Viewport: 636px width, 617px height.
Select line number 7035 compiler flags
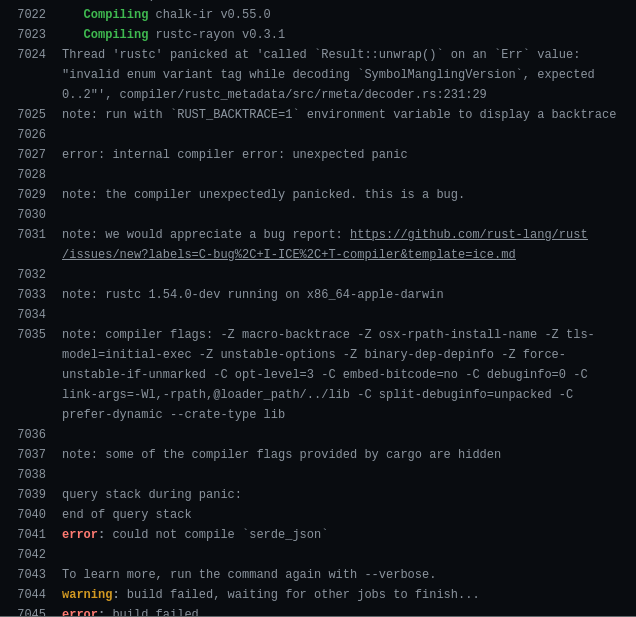click(32, 334)
